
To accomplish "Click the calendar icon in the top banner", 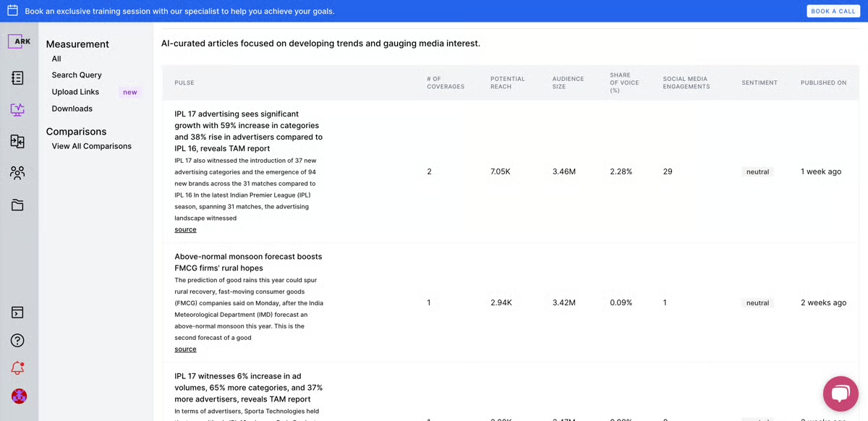I will 12,11.
